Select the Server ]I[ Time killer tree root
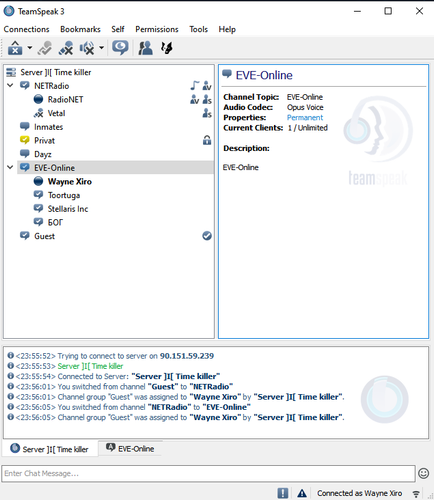Image resolution: width=434 pixels, height=500 pixels. click(x=55, y=72)
